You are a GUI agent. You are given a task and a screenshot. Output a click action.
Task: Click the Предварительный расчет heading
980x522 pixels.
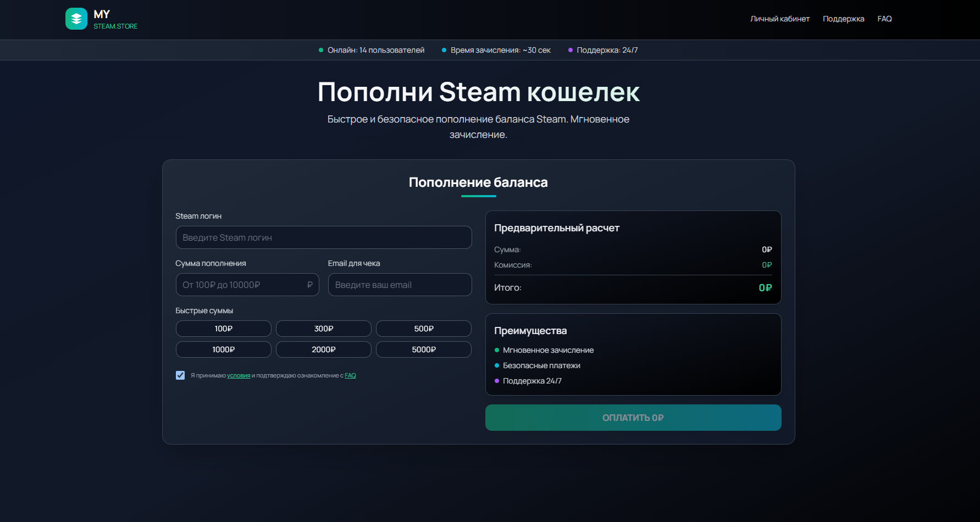tap(557, 228)
